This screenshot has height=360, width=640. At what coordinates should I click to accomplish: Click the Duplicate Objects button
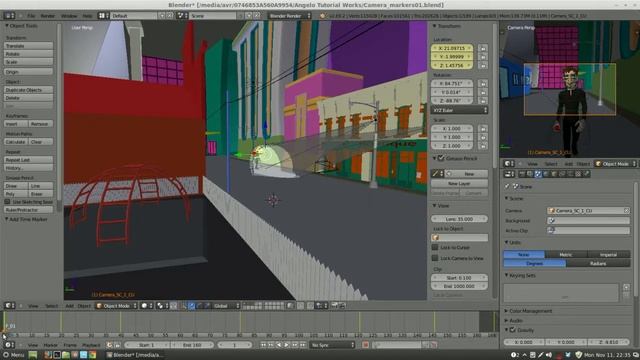pos(29,90)
